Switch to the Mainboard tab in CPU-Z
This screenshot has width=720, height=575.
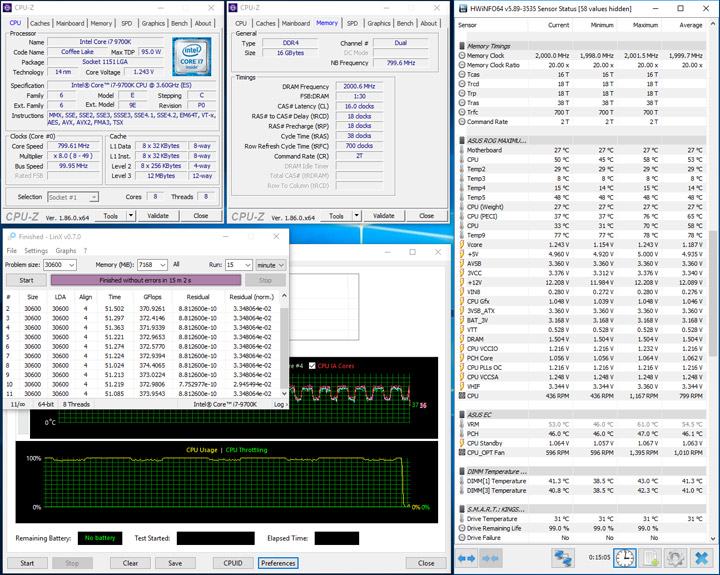click(70, 23)
